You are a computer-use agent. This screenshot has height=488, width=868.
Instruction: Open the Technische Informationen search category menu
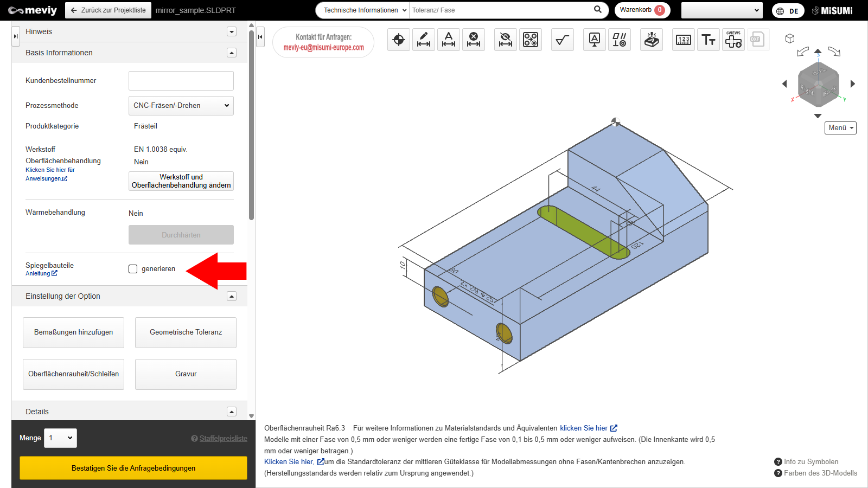tap(362, 10)
